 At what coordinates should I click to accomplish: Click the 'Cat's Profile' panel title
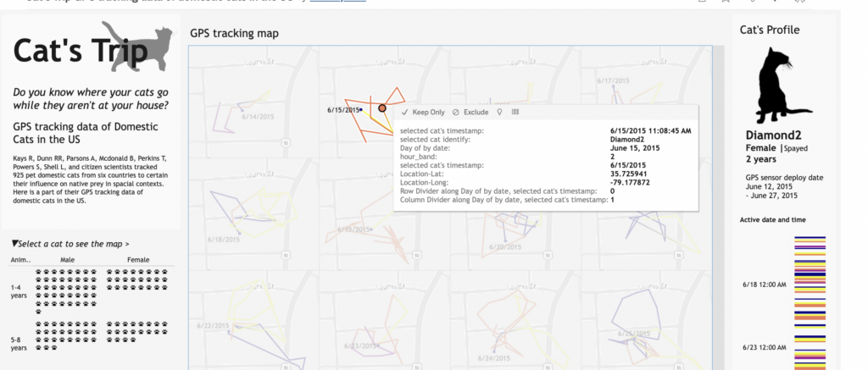(770, 30)
